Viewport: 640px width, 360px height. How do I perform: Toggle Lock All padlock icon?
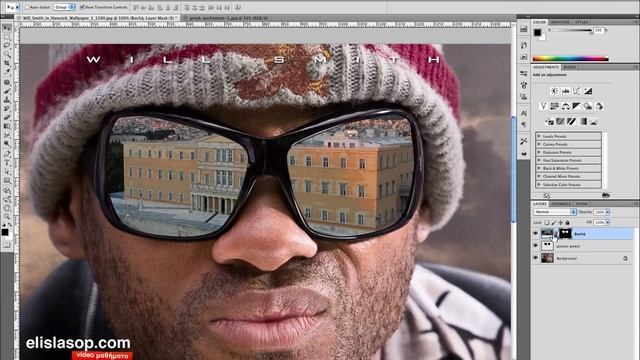pos(567,223)
